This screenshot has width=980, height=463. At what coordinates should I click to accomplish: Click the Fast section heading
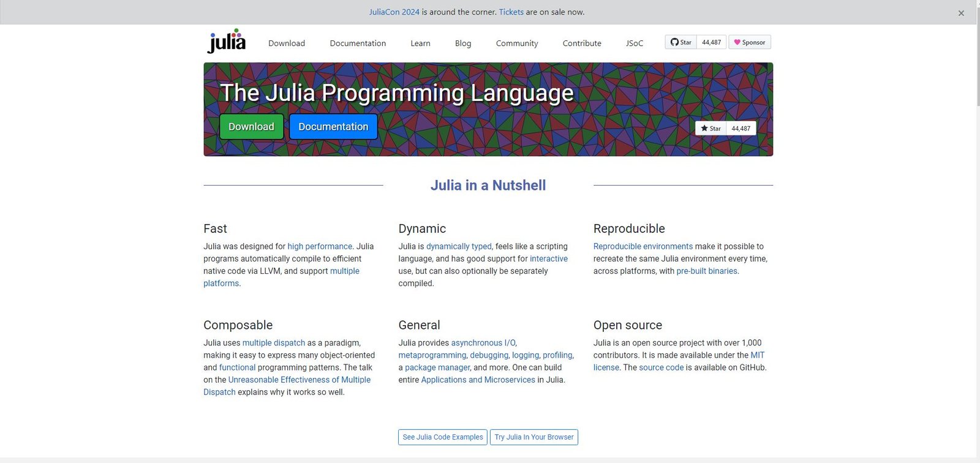[215, 228]
